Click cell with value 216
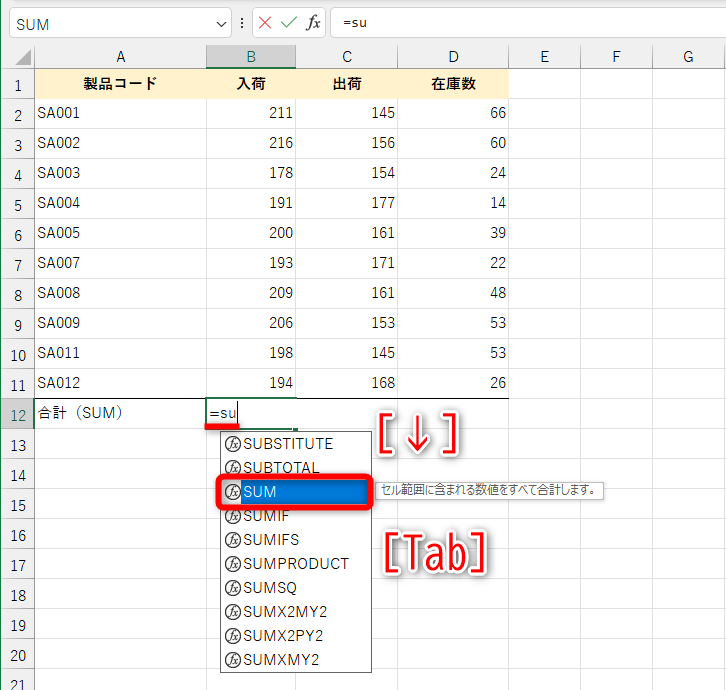Image resolution: width=726 pixels, height=690 pixels. click(x=251, y=143)
